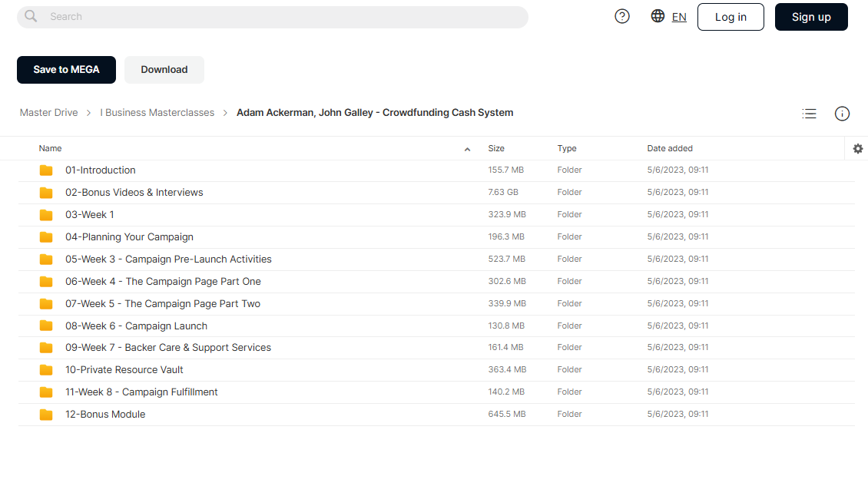Image resolution: width=868 pixels, height=486 pixels.
Task: Click the search magnifier icon
Action: 31,16
